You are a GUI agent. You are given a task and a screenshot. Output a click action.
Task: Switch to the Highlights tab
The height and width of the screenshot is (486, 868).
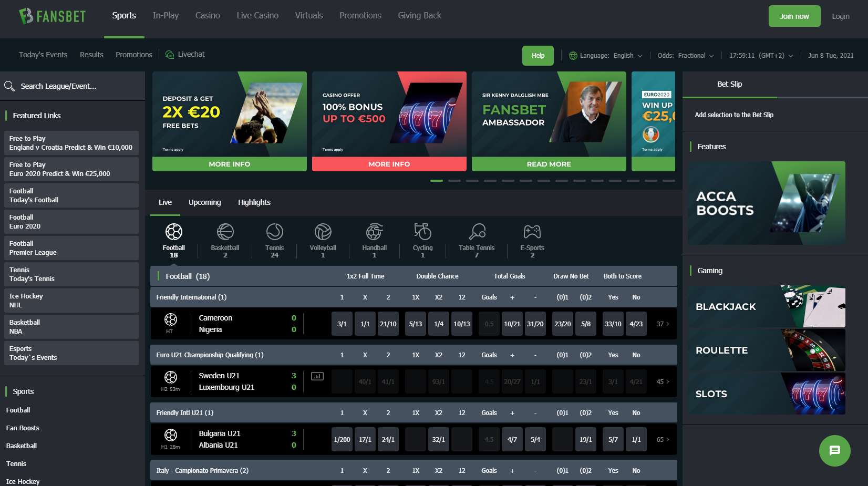coord(254,202)
